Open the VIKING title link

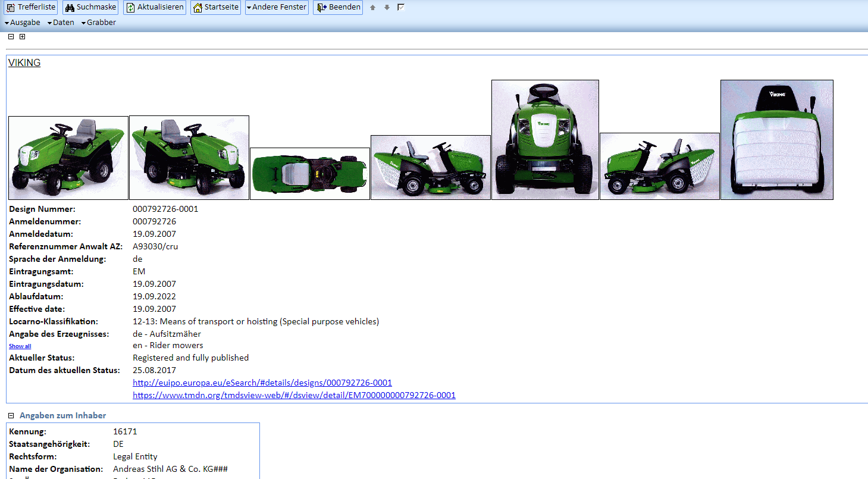pyautogui.click(x=24, y=62)
